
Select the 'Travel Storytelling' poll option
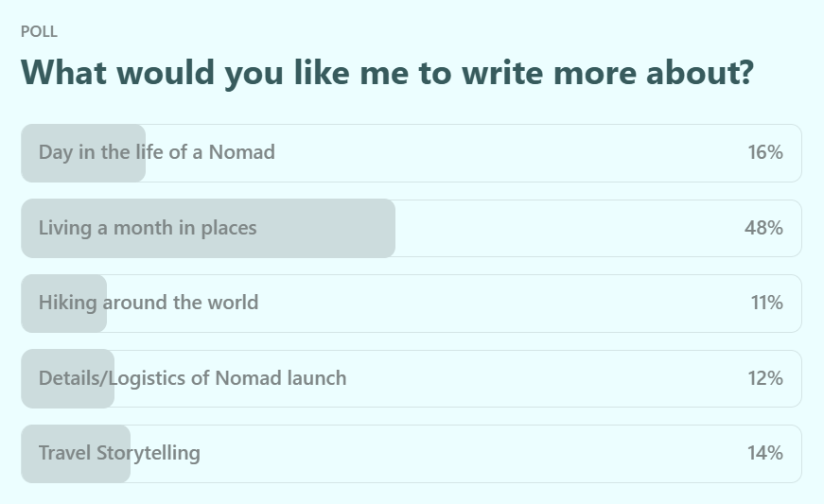412,454
